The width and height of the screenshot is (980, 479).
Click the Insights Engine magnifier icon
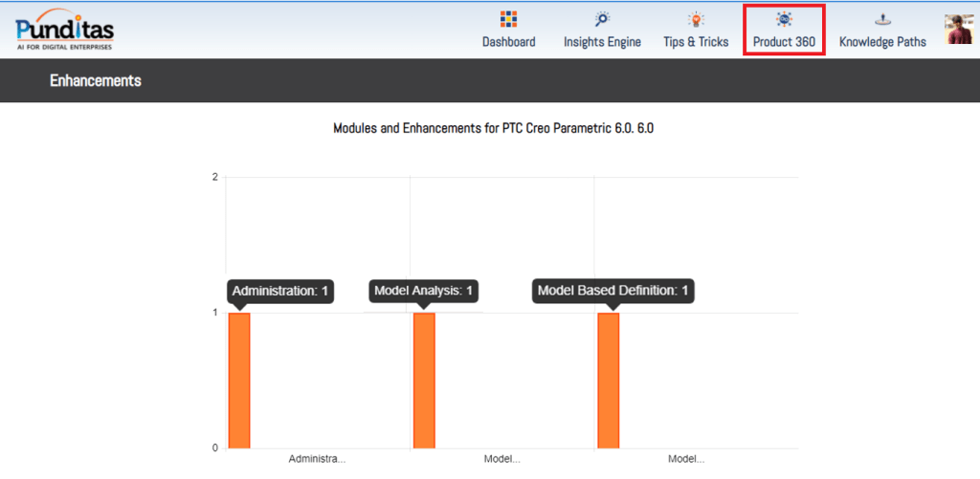(x=602, y=19)
